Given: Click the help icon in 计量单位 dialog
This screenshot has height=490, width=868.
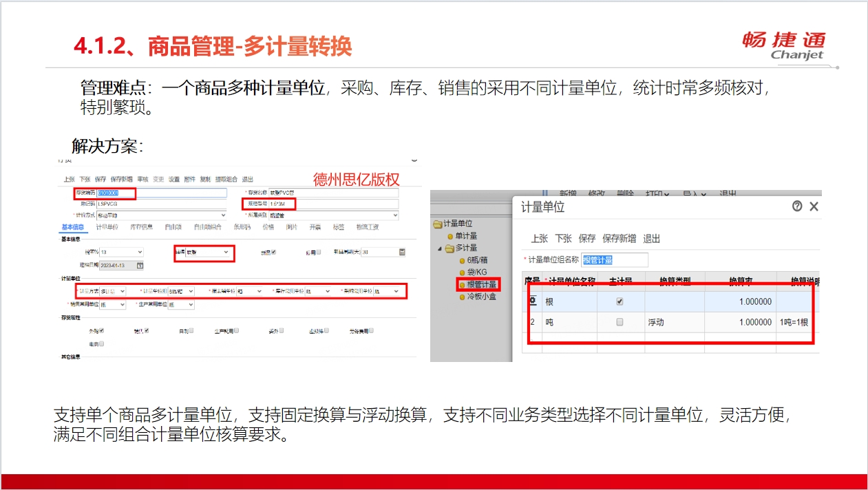Looking at the screenshot, I should click(x=797, y=206).
